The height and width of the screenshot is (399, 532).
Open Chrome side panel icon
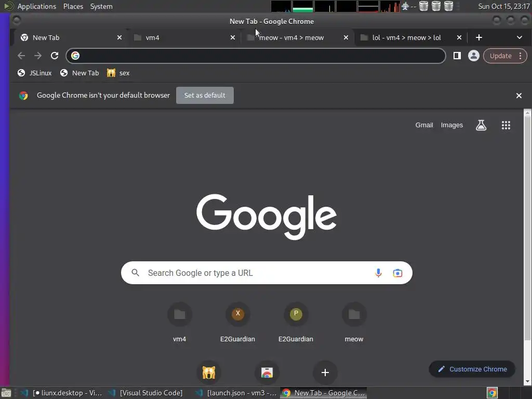(x=457, y=56)
